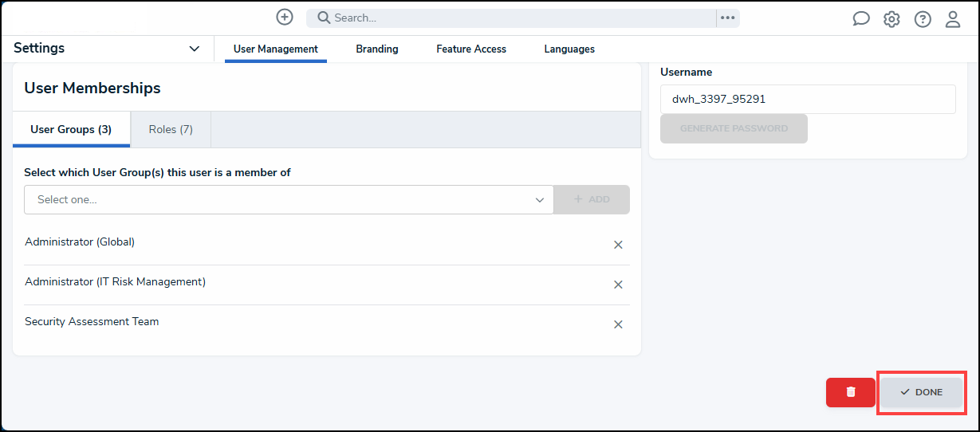Click the plus circle create icon
Viewport: 980px width, 432px height.
(285, 17)
